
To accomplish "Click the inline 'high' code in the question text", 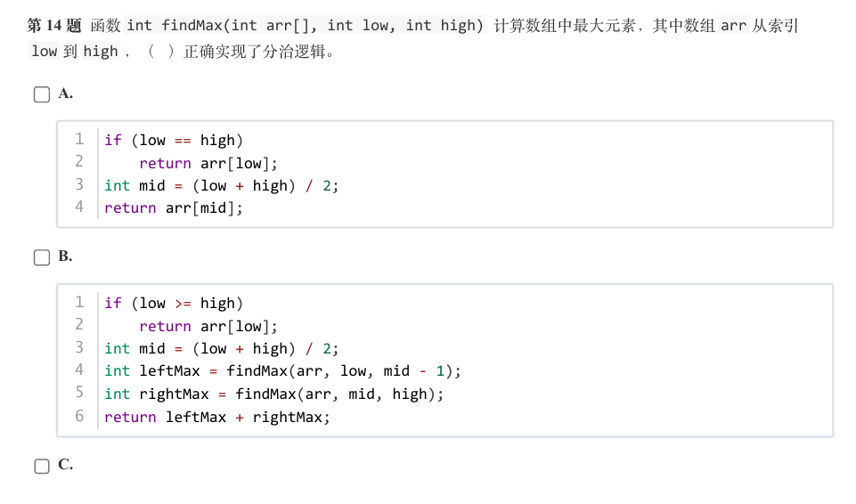I will click(101, 52).
